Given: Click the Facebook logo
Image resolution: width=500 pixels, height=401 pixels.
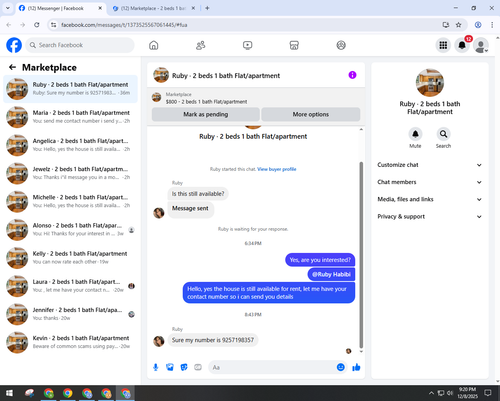Looking at the screenshot, I should point(14,45).
